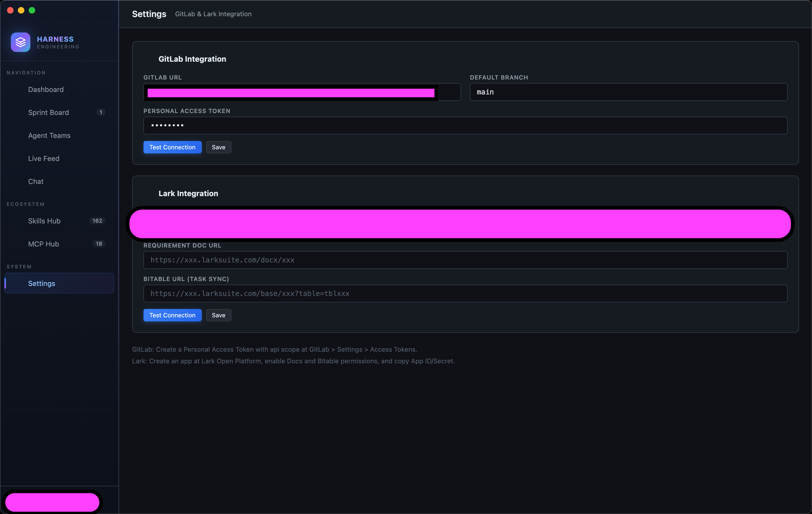Click the ECOSYSTEM section label
Image resolution: width=812 pixels, height=514 pixels.
click(x=26, y=204)
